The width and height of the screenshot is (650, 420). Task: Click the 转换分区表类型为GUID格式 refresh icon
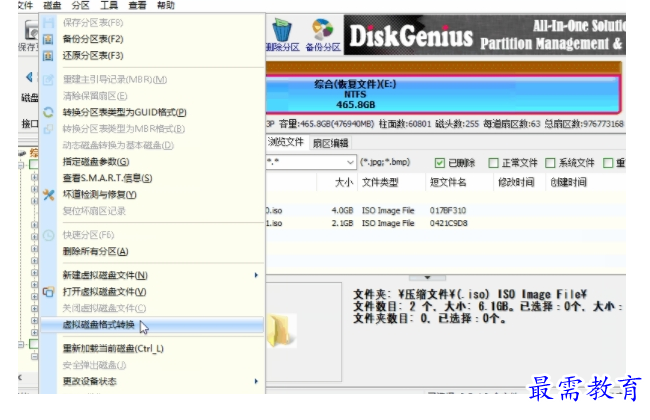click(48, 112)
